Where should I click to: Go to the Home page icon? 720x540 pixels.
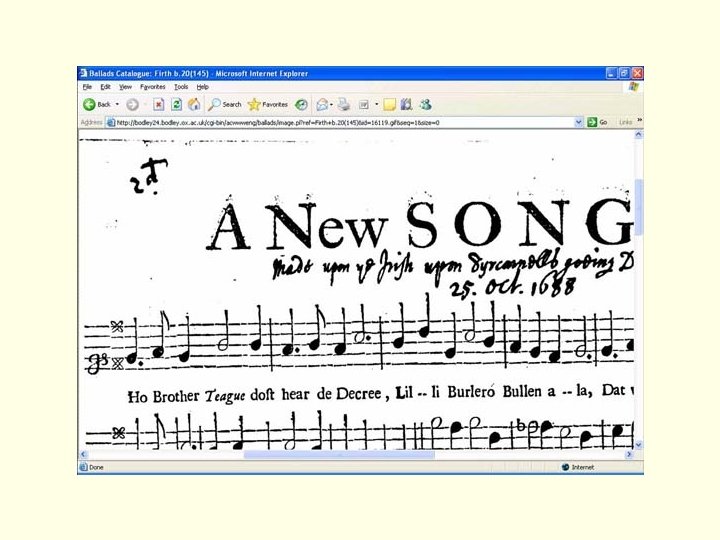(x=194, y=105)
